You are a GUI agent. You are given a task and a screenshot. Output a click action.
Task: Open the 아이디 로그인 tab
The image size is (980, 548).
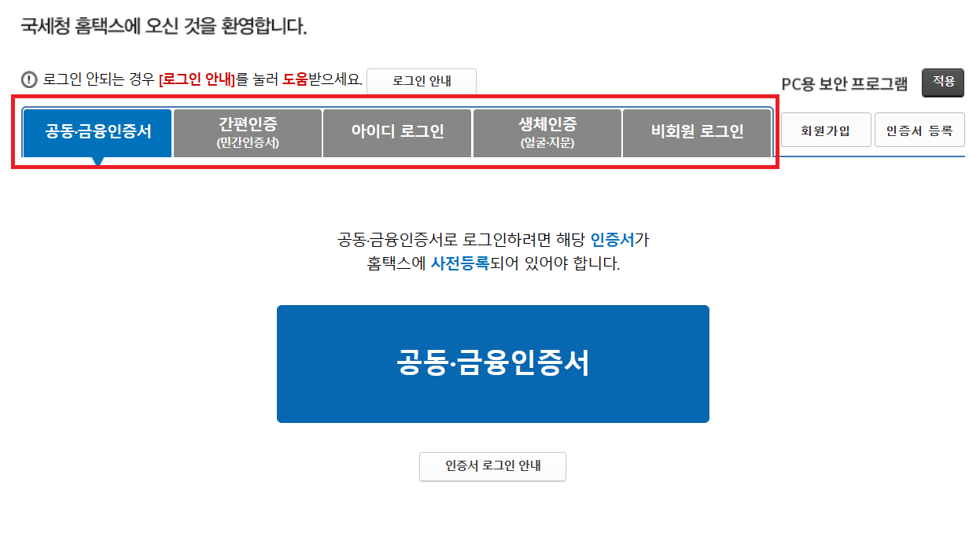[x=397, y=132]
